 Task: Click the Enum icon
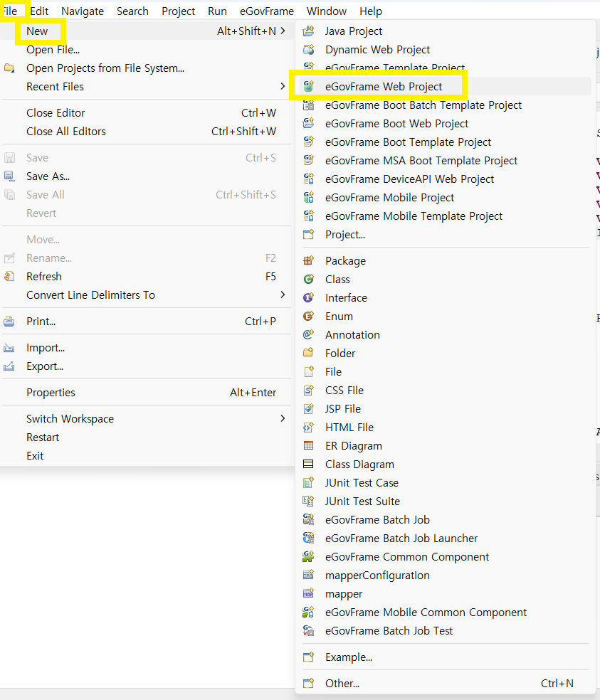click(308, 317)
